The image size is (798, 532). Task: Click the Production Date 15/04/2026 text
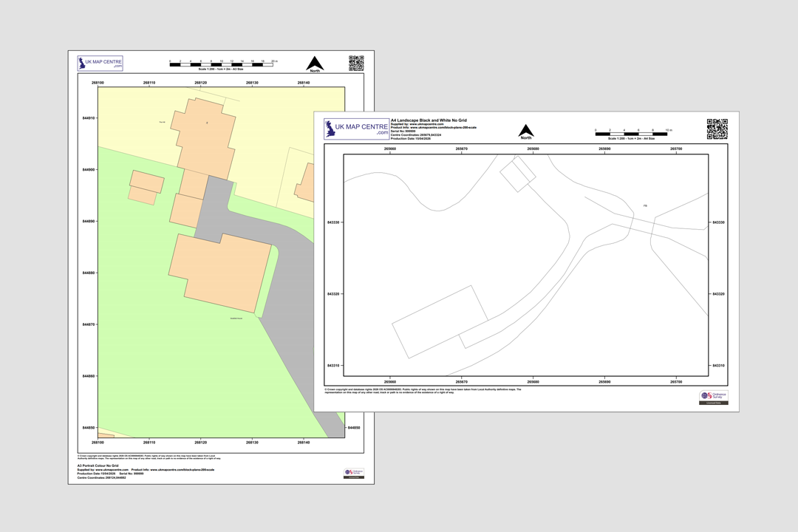(x=97, y=473)
